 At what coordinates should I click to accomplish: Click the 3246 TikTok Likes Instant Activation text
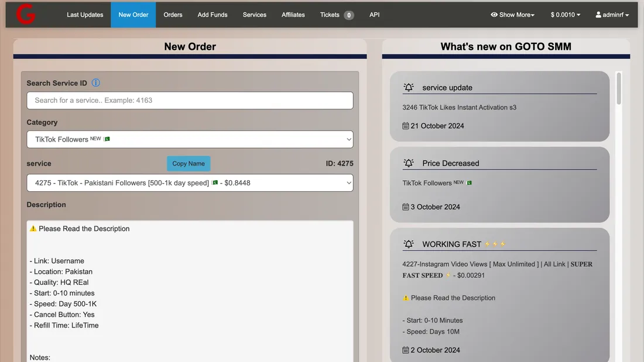point(459,108)
